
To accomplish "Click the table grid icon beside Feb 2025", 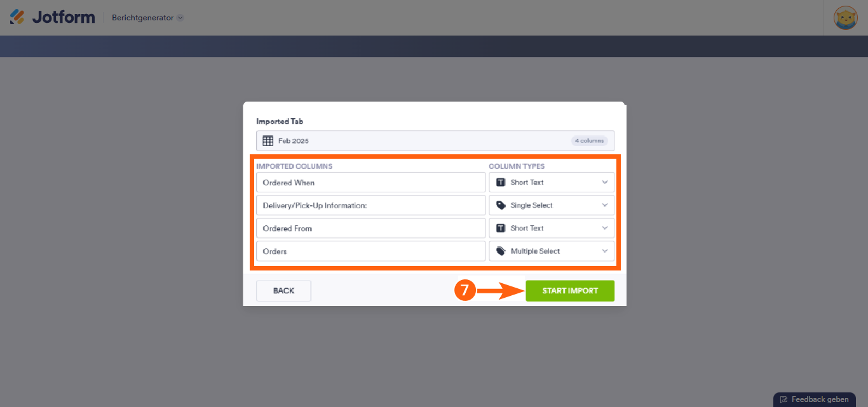I will point(268,141).
